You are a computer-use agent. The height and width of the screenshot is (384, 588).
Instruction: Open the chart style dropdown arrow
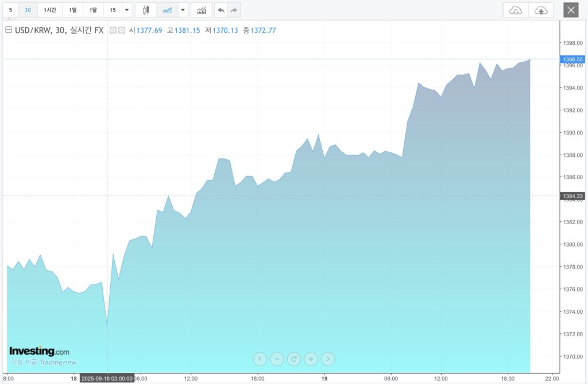tap(183, 10)
